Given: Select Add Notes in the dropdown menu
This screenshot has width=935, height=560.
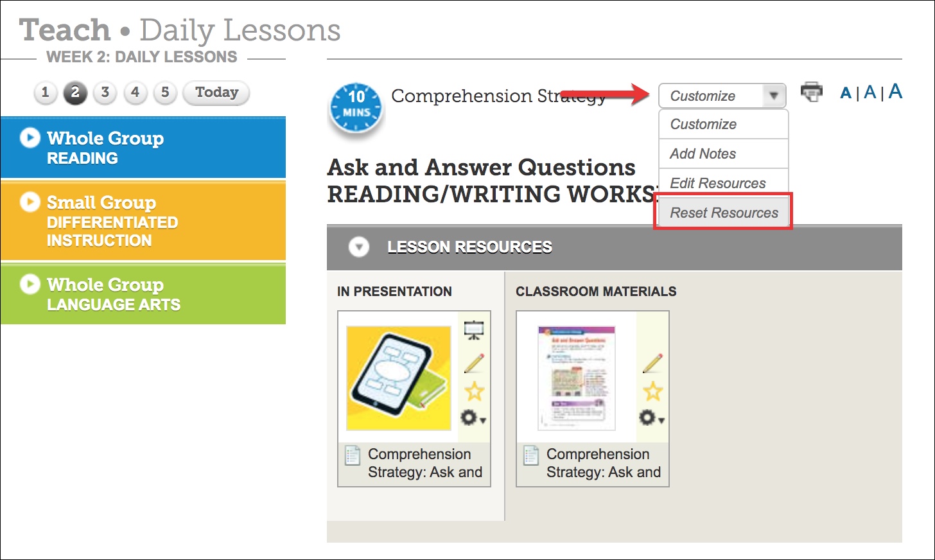Looking at the screenshot, I should coord(703,153).
